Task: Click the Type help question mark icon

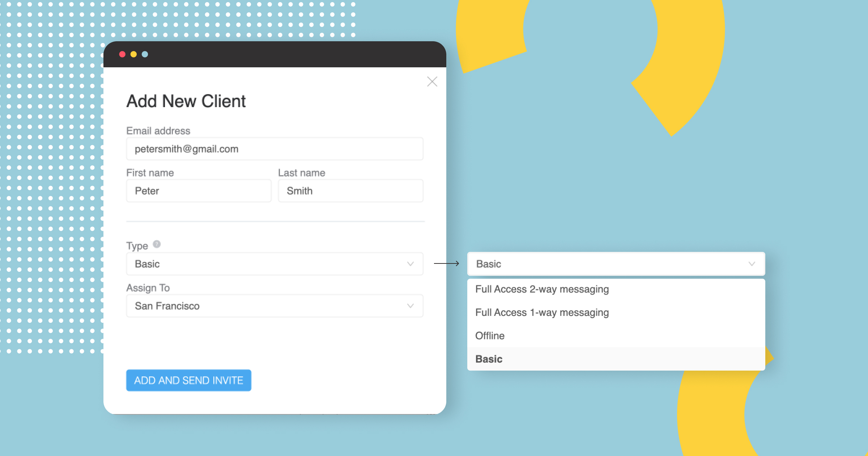Action: [x=157, y=244]
